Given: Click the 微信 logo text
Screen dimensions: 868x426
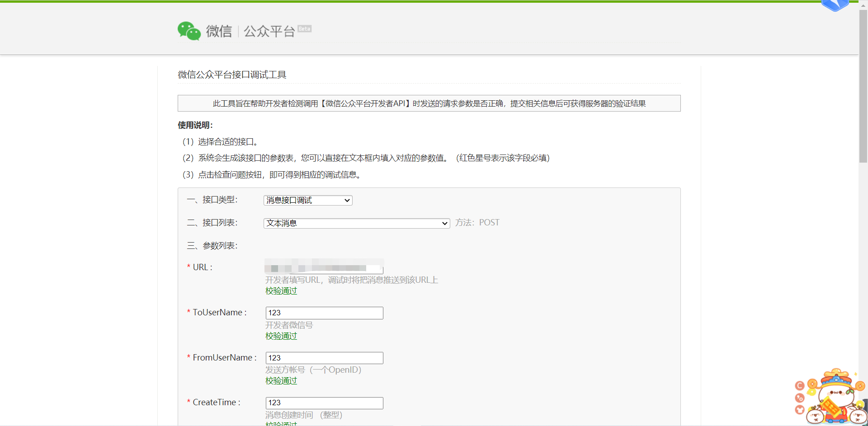Looking at the screenshot, I should point(219,31).
